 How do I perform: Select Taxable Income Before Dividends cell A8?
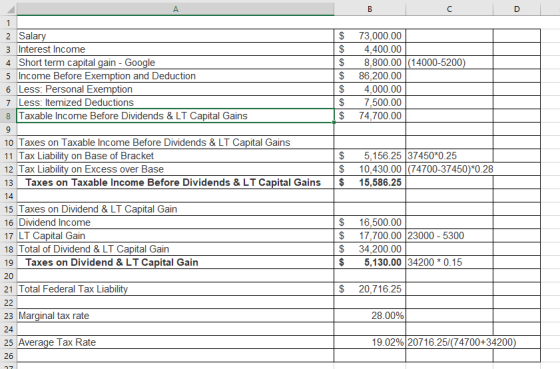point(175,116)
